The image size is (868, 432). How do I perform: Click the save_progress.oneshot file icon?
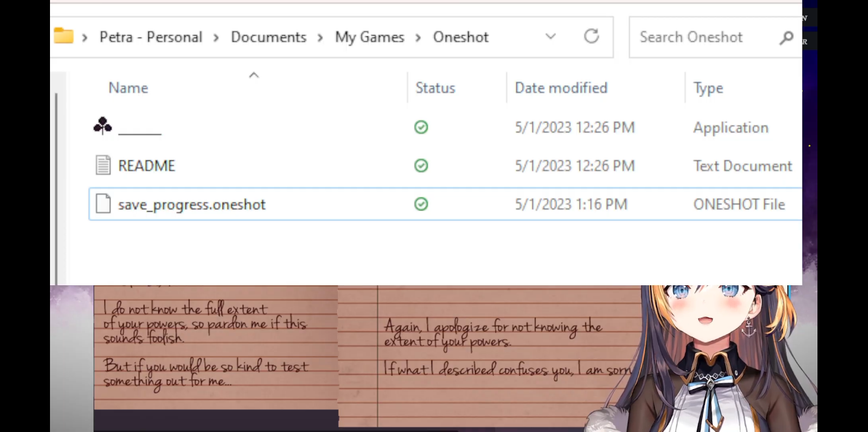(103, 203)
